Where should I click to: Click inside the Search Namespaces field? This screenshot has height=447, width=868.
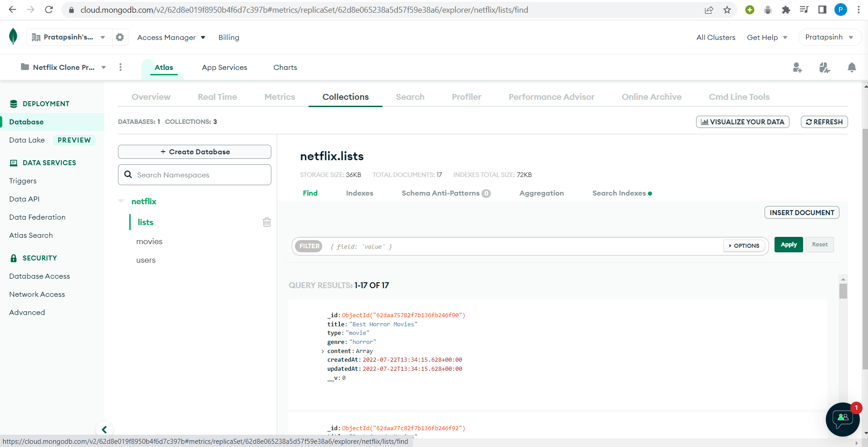coord(195,175)
